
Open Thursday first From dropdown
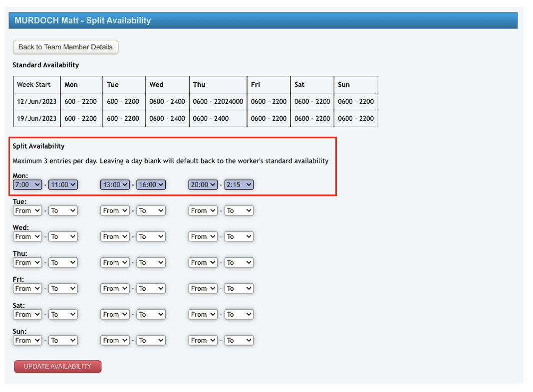tap(27, 262)
